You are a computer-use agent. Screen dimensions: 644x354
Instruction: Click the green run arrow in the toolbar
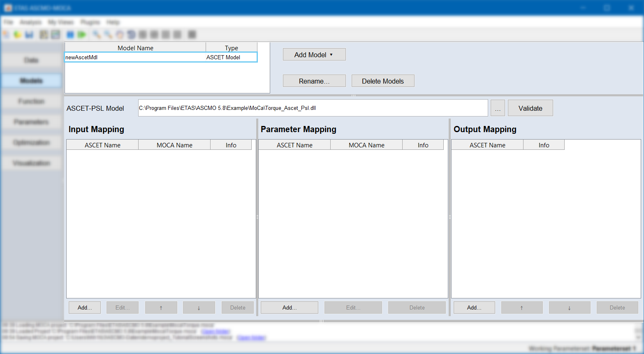(x=82, y=35)
